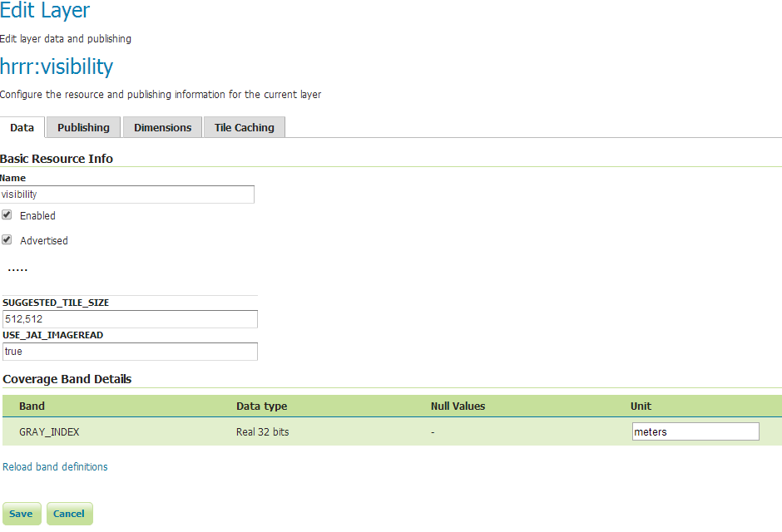Toggle the Advertised checkbox
Image resolution: width=782 pixels, height=532 pixels.
coord(7,239)
